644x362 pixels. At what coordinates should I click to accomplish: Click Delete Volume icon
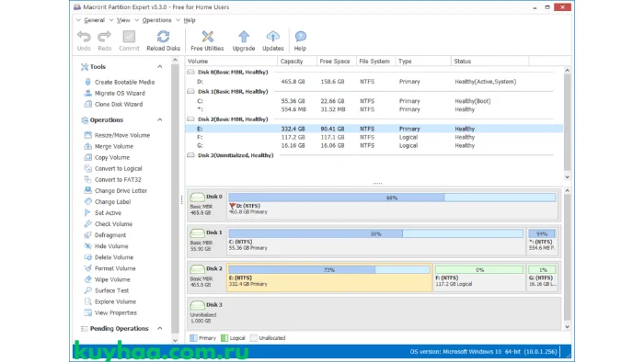click(87, 257)
